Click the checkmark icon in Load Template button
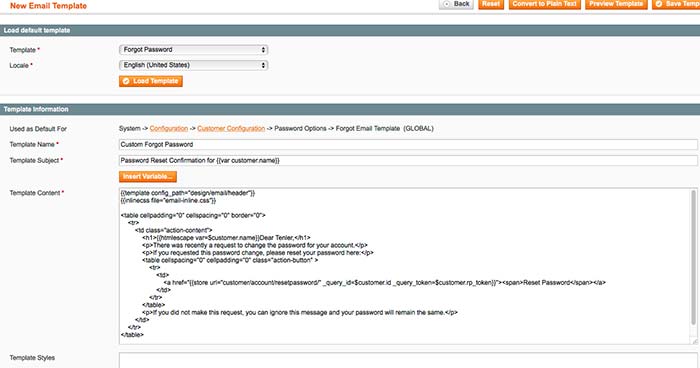The image size is (700, 368). click(x=126, y=81)
